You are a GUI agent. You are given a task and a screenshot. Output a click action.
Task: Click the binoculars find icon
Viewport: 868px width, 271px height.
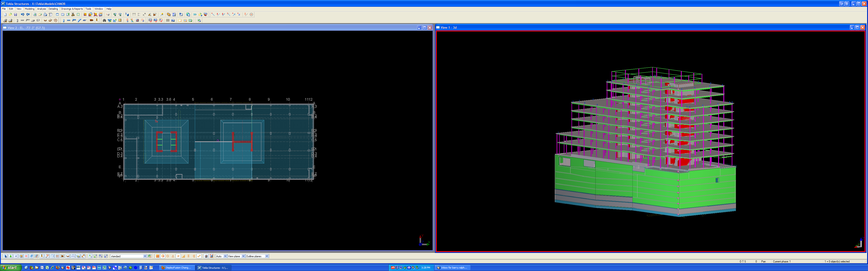(x=104, y=21)
